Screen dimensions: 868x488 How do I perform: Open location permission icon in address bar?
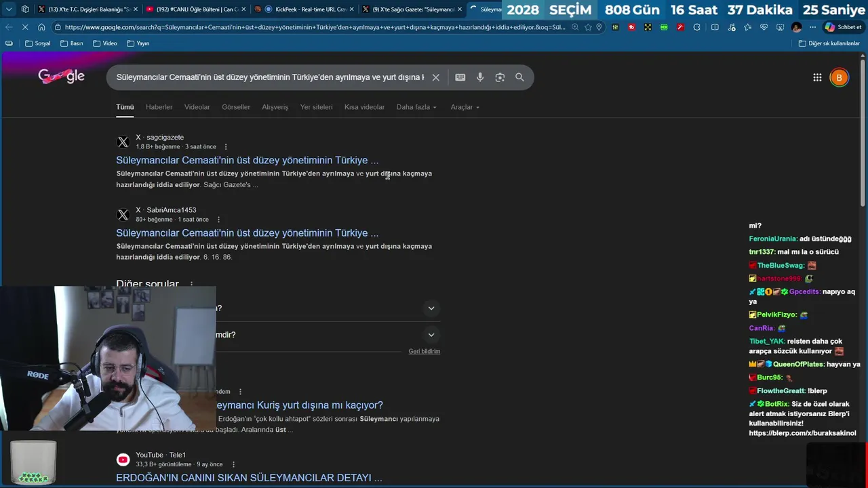pos(599,27)
